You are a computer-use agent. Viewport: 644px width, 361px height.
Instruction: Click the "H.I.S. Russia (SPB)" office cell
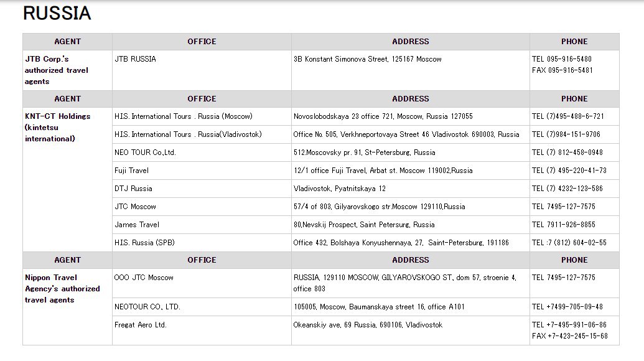point(202,243)
